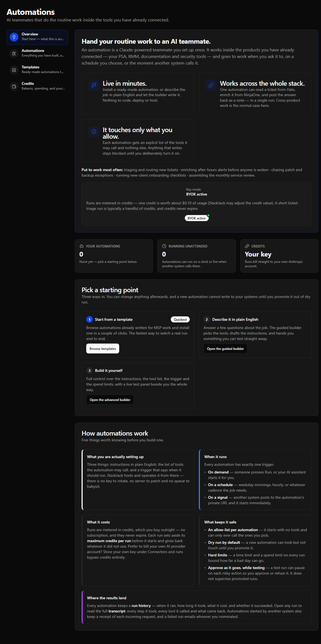Switch to the Credits section
This screenshot has height=644, width=321.
click(x=37, y=86)
